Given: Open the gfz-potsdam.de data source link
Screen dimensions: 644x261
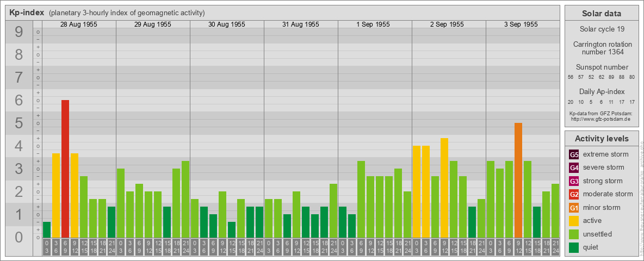Looking at the screenshot, I should click(601, 119).
